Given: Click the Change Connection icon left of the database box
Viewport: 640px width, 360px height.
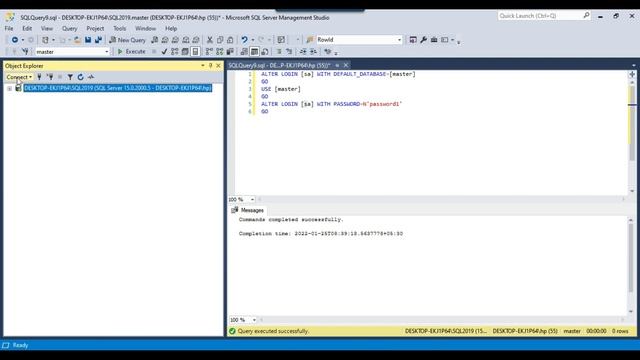Looking at the screenshot, I should 25,51.
